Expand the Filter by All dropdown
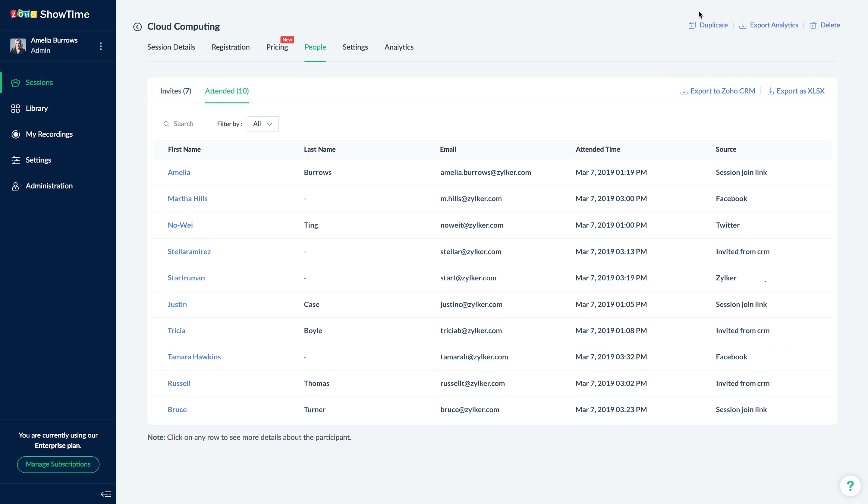Viewport: 868px width, 504px height. [263, 124]
